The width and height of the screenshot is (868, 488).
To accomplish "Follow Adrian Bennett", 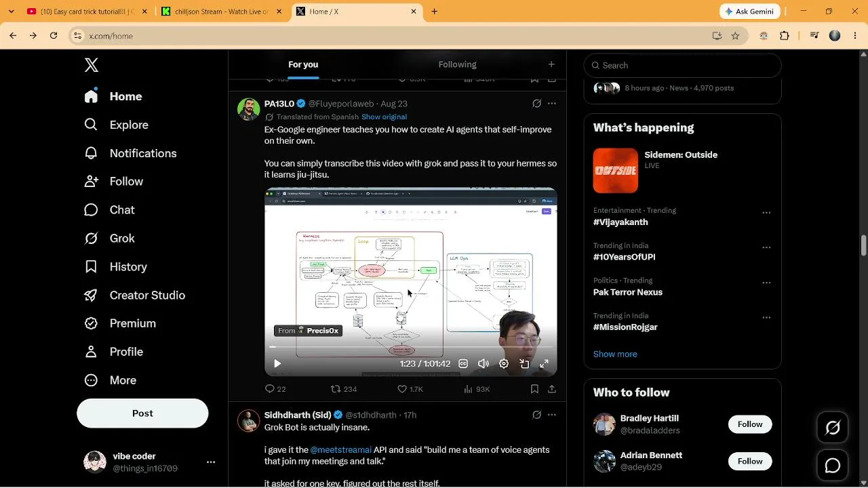I will [750, 462].
